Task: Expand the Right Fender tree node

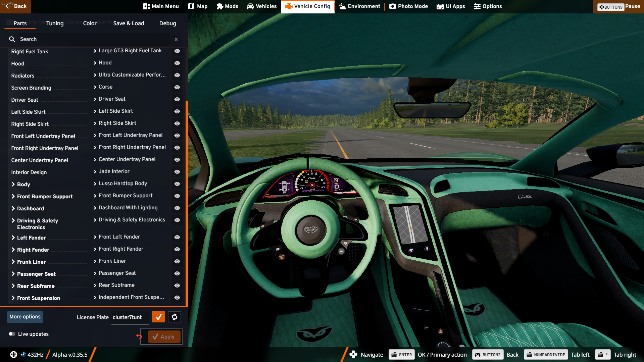Action: click(x=13, y=250)
